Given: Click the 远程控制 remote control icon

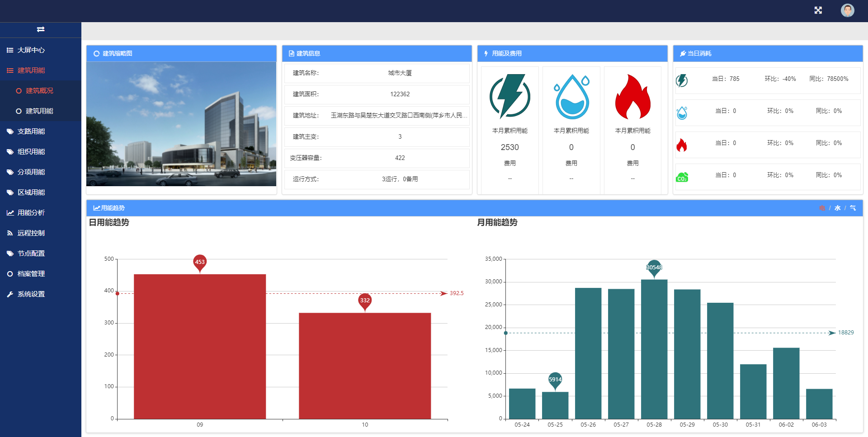Looking at the screenshot, I should pyautogui.click(x=10, y=233).
